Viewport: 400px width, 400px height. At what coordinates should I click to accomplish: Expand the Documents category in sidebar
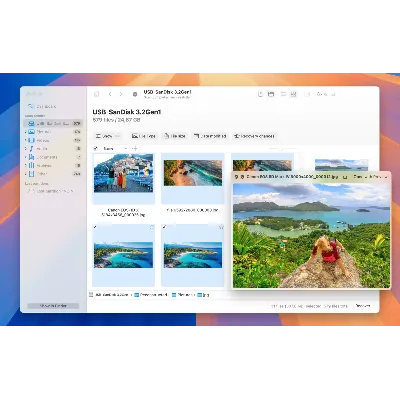26,157
